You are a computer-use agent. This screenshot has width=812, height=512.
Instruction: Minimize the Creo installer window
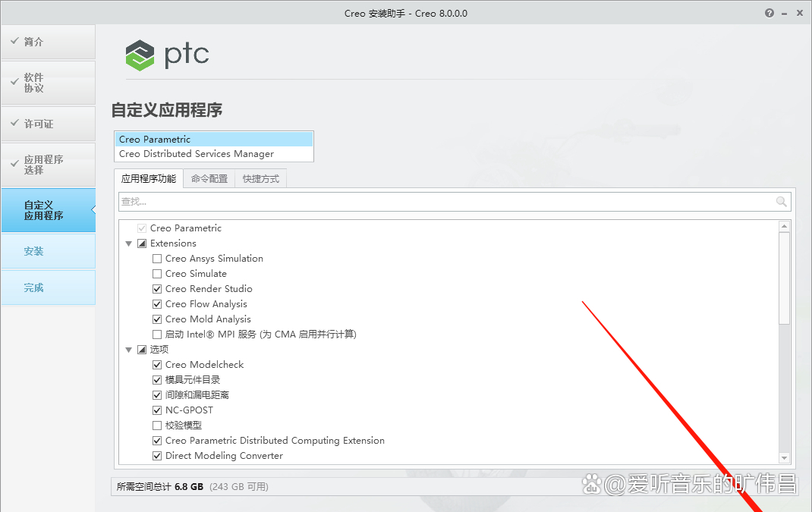(x=785, y=14)
